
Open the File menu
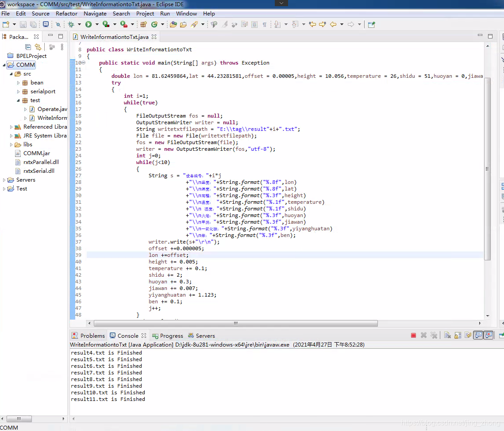pyautogui.click(x=5, y=14)
